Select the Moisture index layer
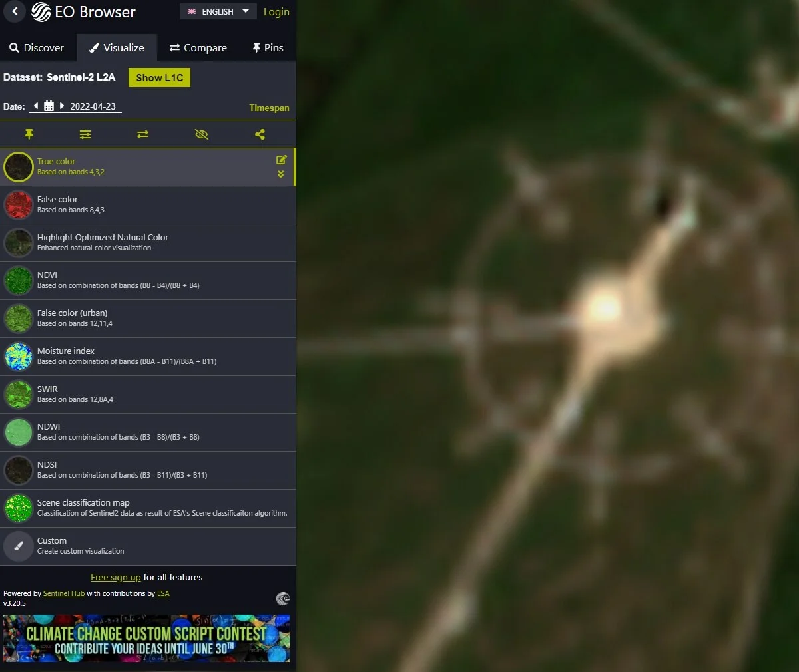799x672 pixels. (x=148, y=357)
